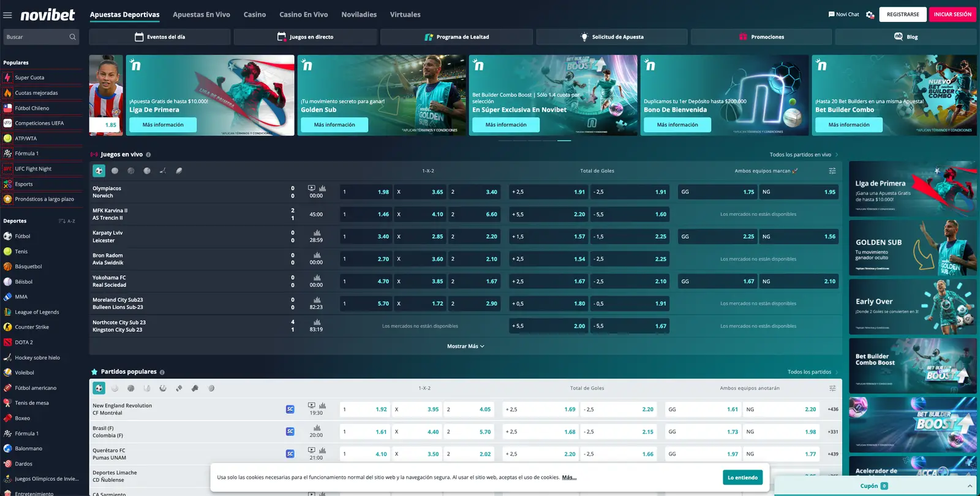Image resolution: width=980 pixels, height=496 pixels.
Task: Click Más información on Golden Sub banner
Action: click(x=334, y=125)
